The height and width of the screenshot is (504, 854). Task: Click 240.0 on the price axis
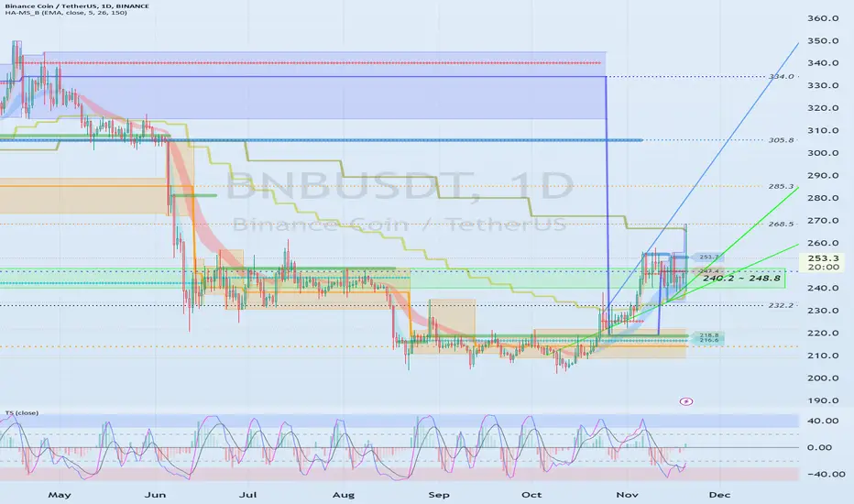click(x=823, y=289)
